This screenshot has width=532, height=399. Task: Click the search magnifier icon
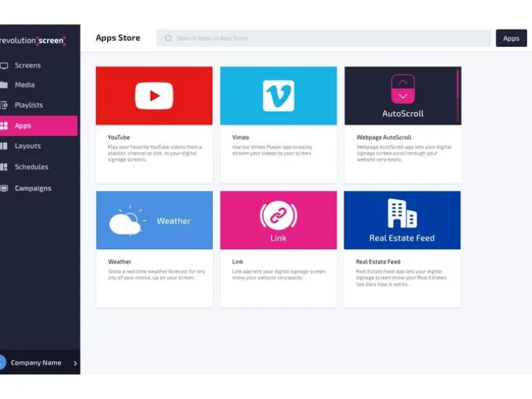coord(169,38)
